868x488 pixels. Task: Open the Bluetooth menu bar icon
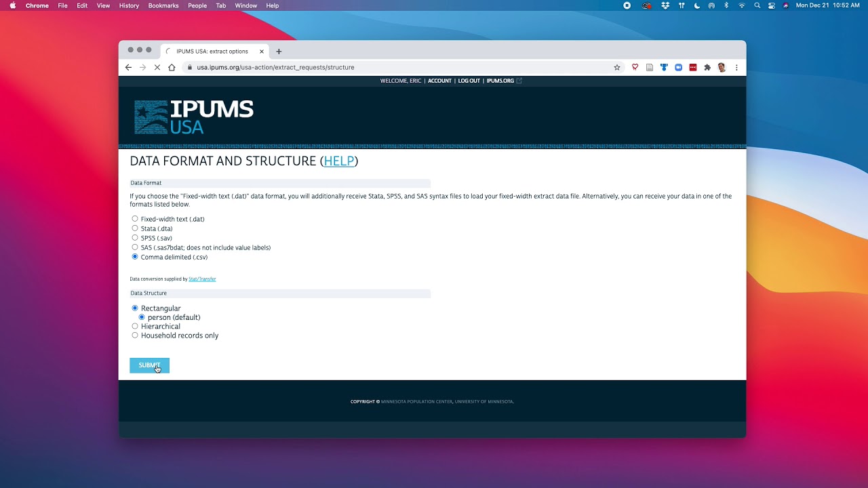click(726, 5)
